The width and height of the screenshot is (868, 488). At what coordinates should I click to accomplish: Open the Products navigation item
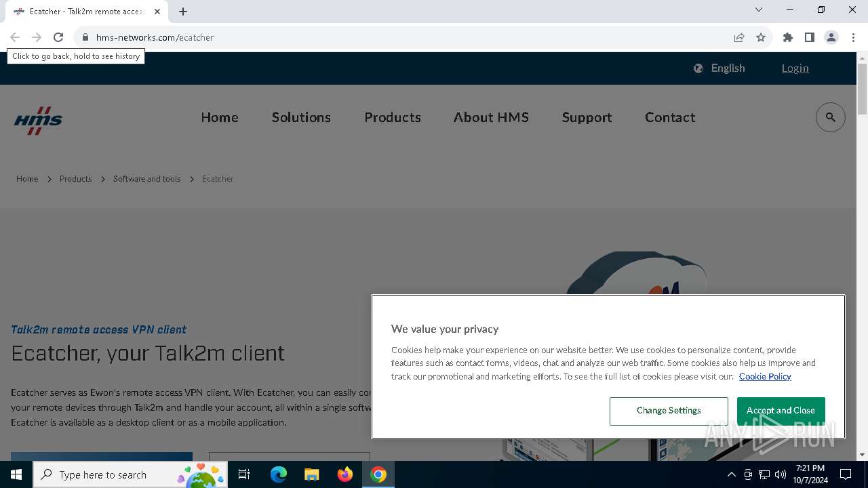393,117
